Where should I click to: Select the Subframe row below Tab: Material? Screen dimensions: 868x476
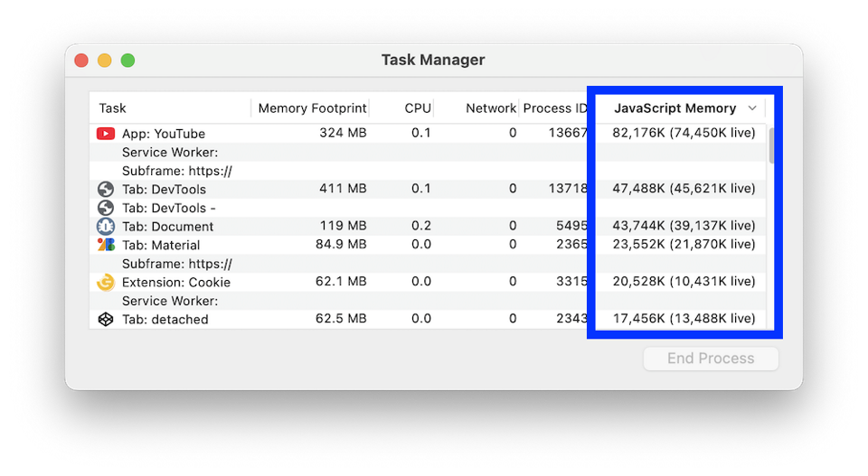[x=177, y=264]
